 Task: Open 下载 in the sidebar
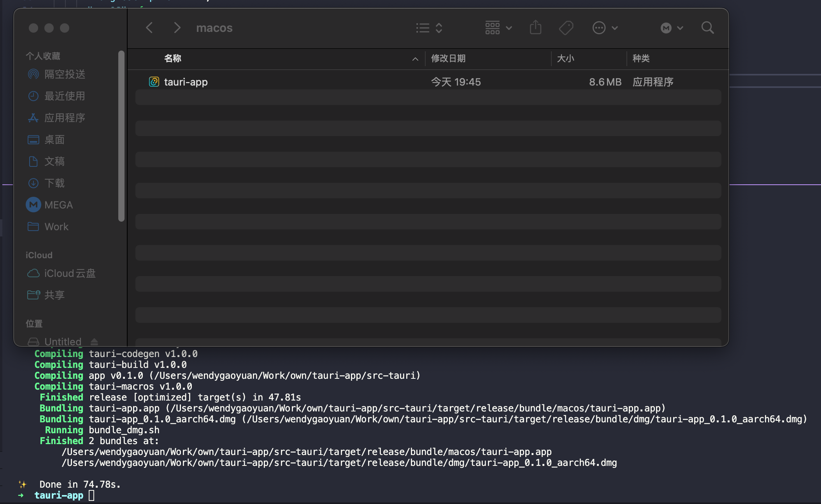(x=54, y=183)
